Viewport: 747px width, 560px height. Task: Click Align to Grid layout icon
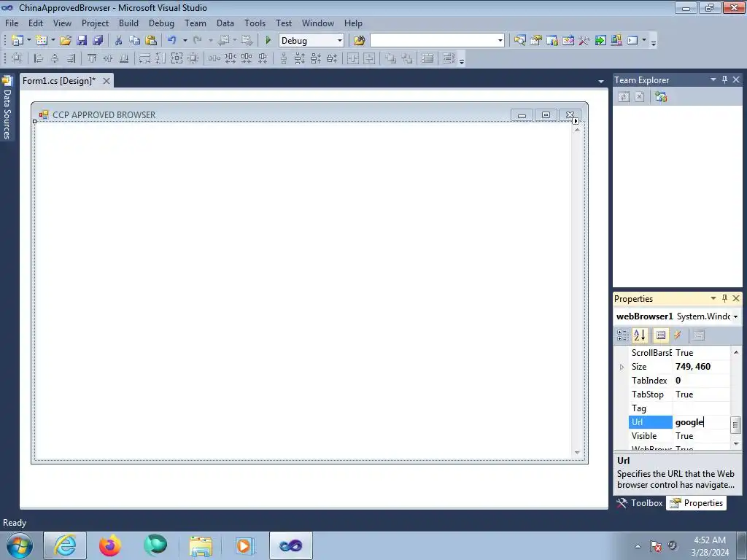[17, 58]
